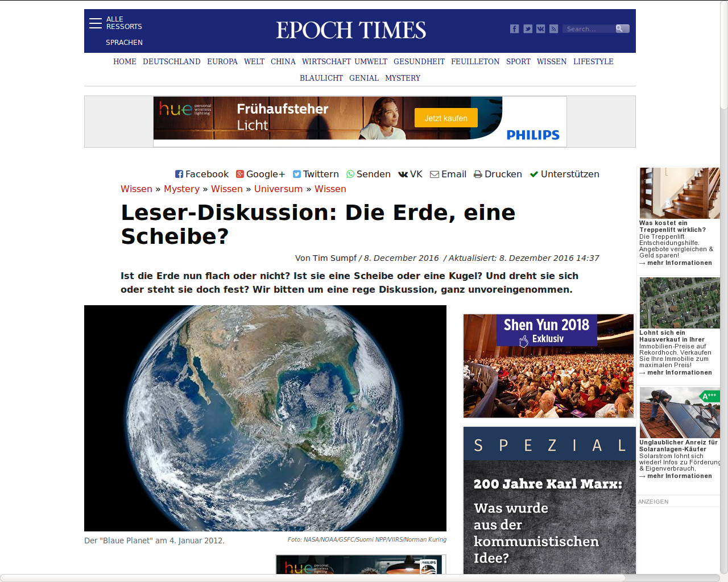Viewport: 728px width, 582px height.
Task: Open the hamburger menu for Alle Ressorts
Action: pyautogui.click(x=96, y=23)
